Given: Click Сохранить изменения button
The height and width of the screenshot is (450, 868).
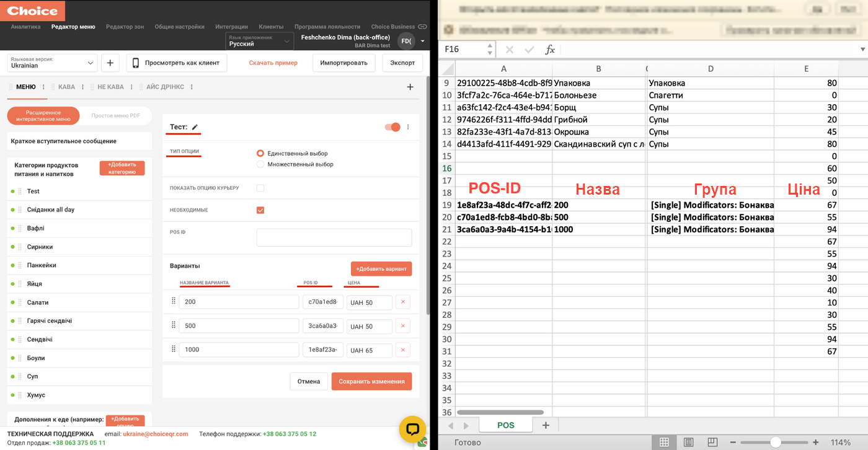Looking at the screenshot, I should click(371, 381).
